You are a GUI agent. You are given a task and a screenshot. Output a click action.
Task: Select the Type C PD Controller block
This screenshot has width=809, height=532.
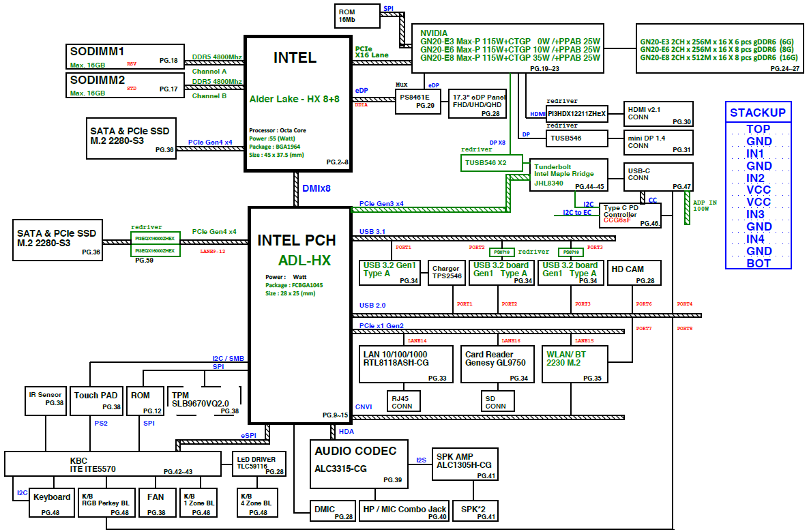[x=630, y=215]
